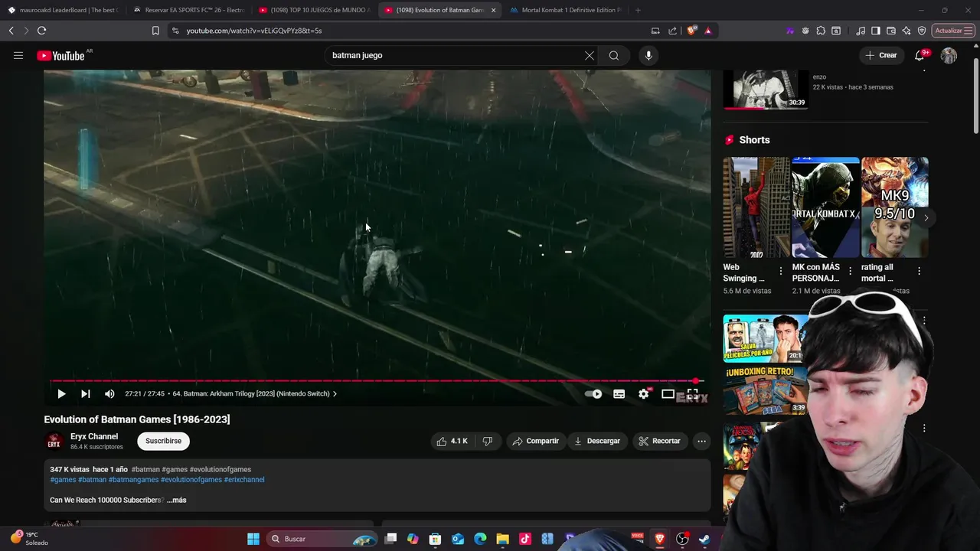Open options for MK con MÁS PERSONAJ short
The width and height of the screenshot is (980, 551).
click(850, 271)
